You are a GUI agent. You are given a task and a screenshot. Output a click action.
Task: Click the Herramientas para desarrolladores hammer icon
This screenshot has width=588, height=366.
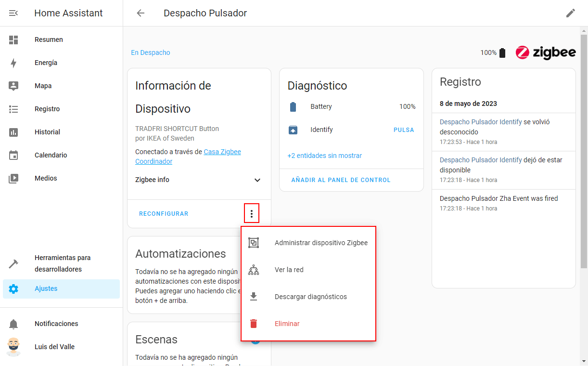click(x=13, y=263)
